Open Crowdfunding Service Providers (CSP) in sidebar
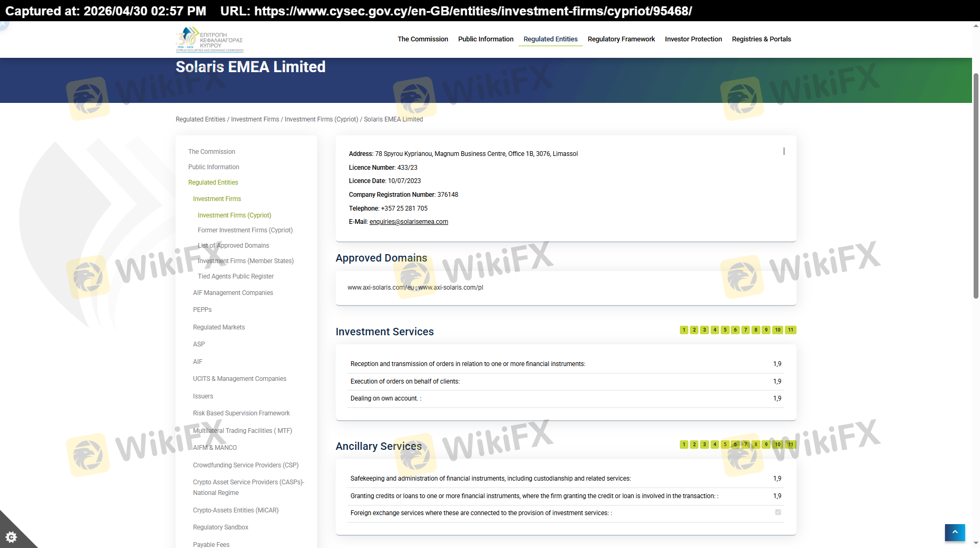980x548 pixels. click(246, 465)
